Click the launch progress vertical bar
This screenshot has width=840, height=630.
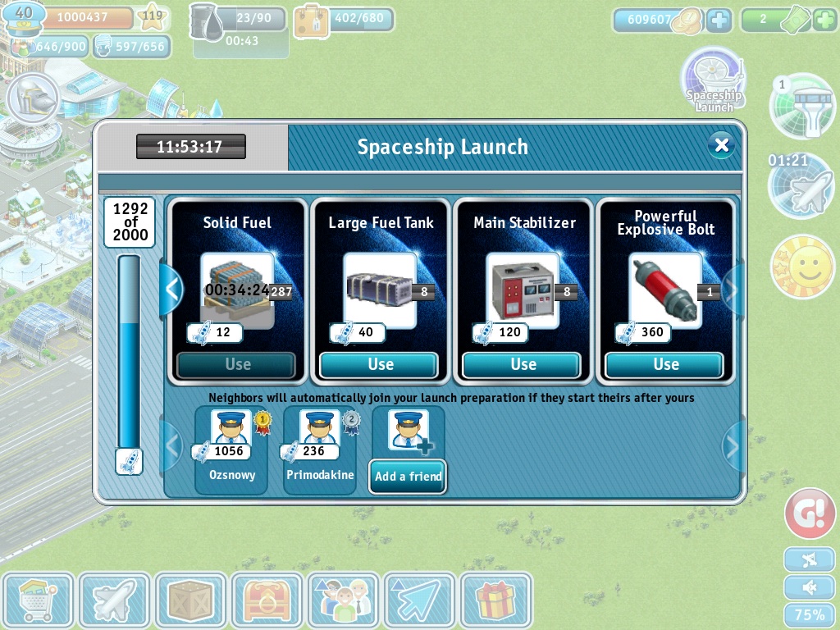tap(129, 353)
